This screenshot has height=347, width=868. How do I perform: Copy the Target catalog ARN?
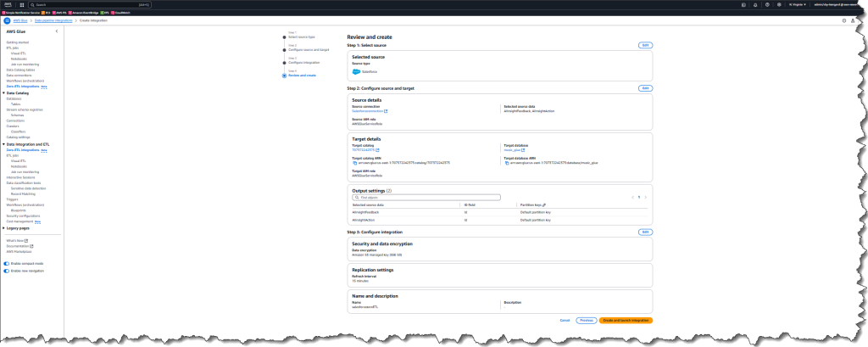tap(354, 163)
